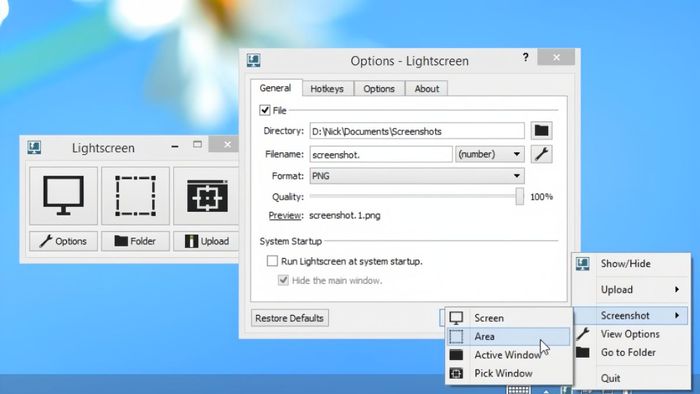Click Go to Folder icon

click(583, 353)
